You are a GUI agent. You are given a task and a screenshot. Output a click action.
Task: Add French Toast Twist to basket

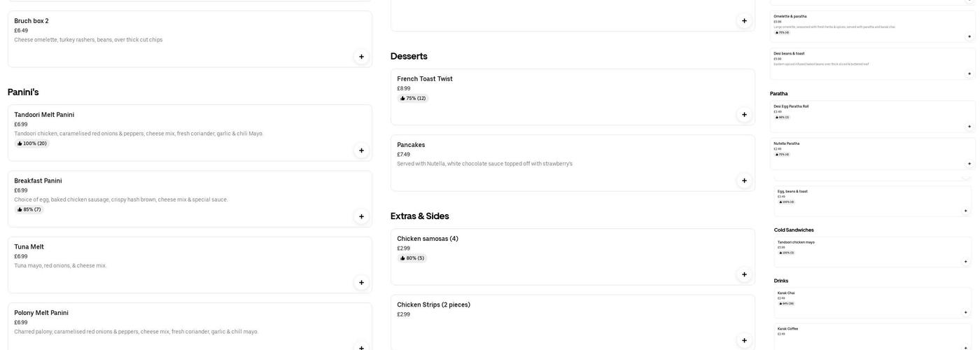(x=744, y=115)
